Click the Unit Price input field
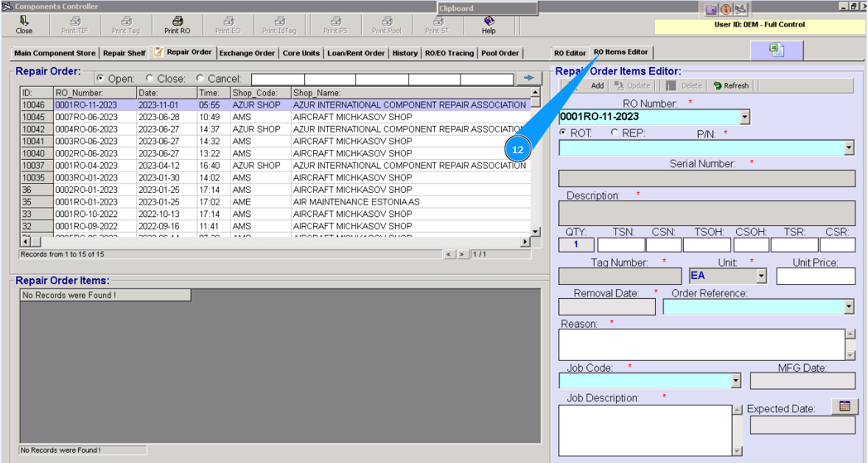The height and width of the screenshot is (463, 868). [815, 276]
